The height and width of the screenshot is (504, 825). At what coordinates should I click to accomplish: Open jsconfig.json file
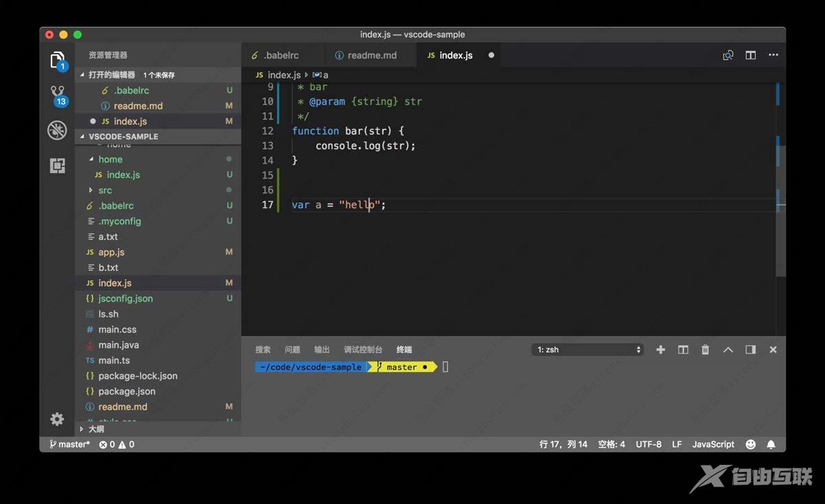pos(157,298)
